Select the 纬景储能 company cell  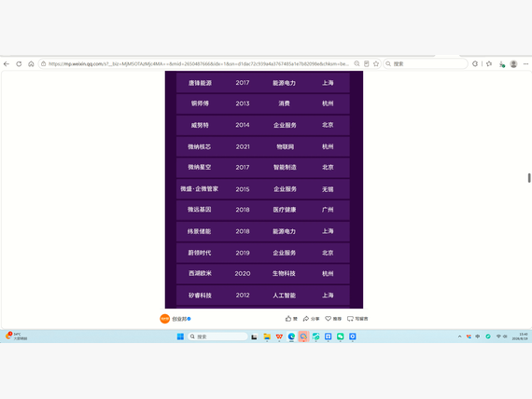[200, 231]
